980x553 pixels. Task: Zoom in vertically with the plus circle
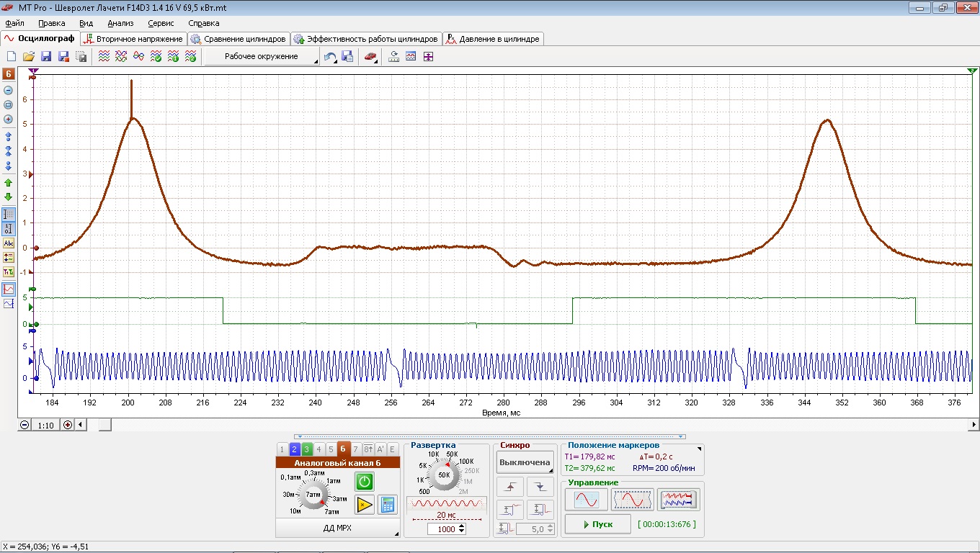[9, 119]
